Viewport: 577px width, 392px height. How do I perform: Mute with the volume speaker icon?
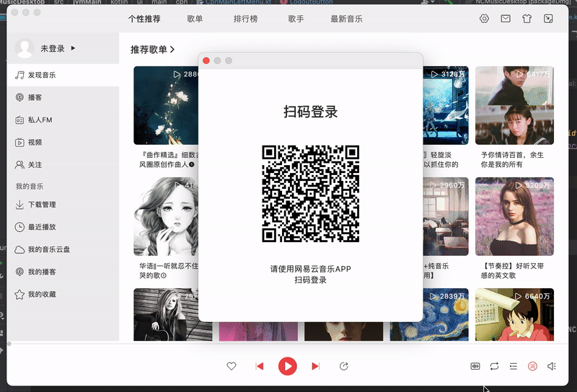(x=551, y=366)
